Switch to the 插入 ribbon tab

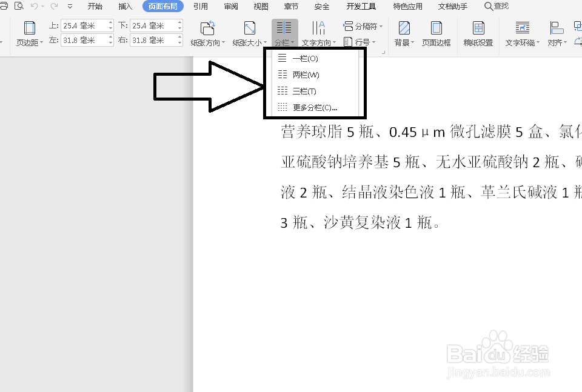coord(125,7)
